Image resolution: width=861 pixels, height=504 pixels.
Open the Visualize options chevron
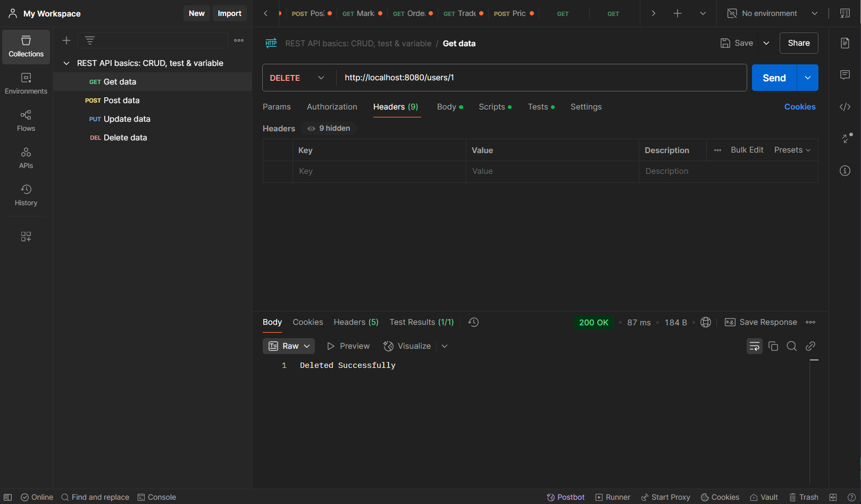(445, 346)
